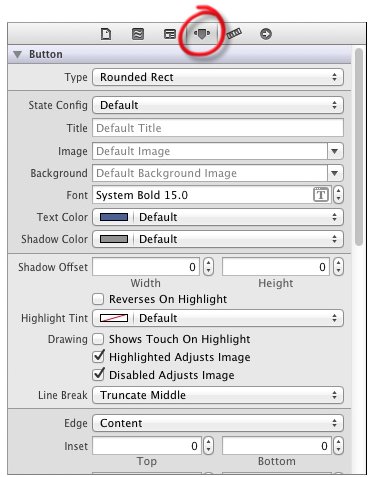Click the Font size stepper
The height and width of the screenshot is (477, 371).
(x=338, y=195)
